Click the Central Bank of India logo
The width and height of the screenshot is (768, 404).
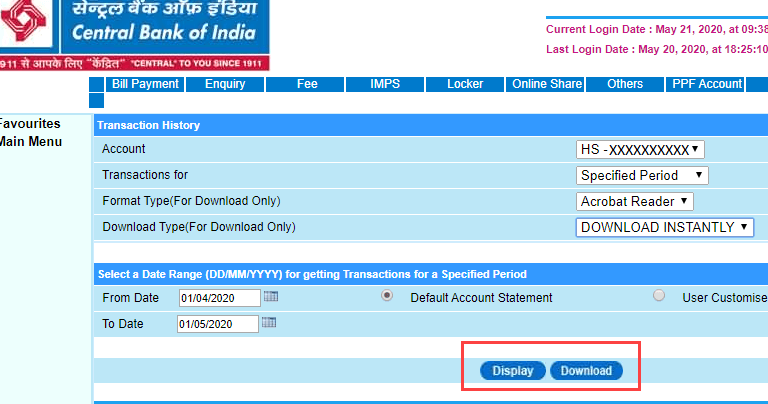pyautogui.click(x=134, y=35)
